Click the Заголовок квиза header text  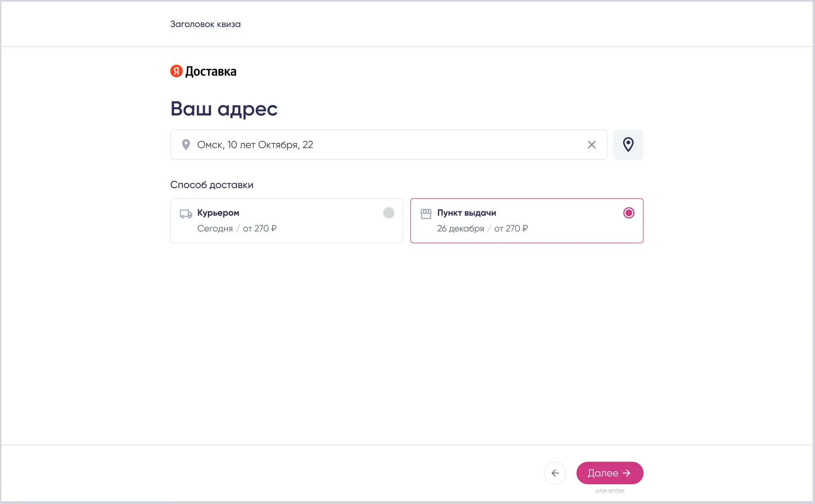(x=205, y=24)
